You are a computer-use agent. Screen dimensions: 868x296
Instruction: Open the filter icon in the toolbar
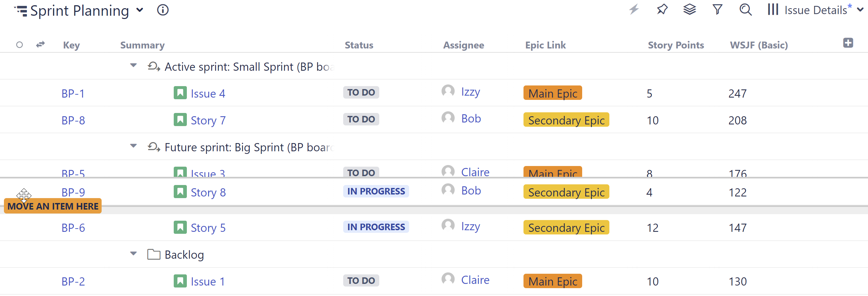(x=718, y=10)
